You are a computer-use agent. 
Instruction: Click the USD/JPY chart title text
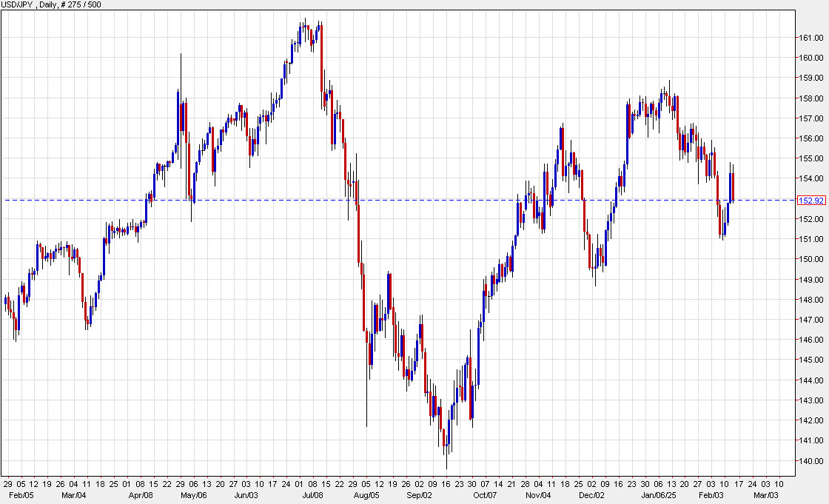(x=20, y=5)
